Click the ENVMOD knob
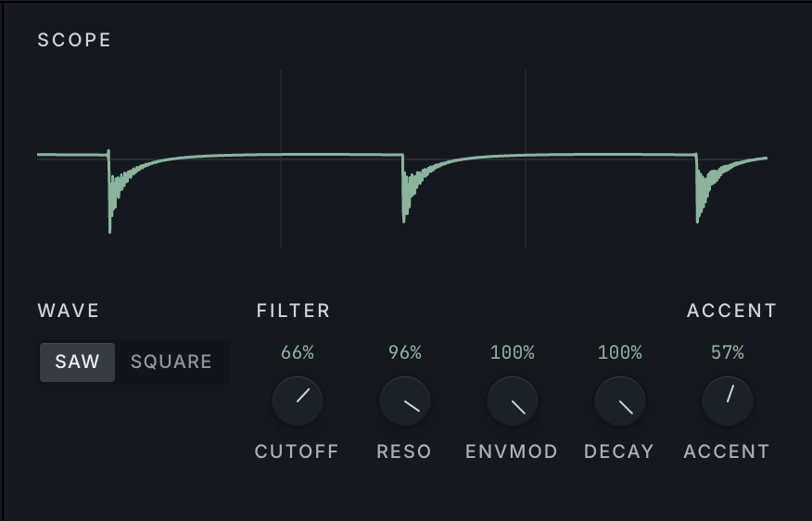 [513, 400]
